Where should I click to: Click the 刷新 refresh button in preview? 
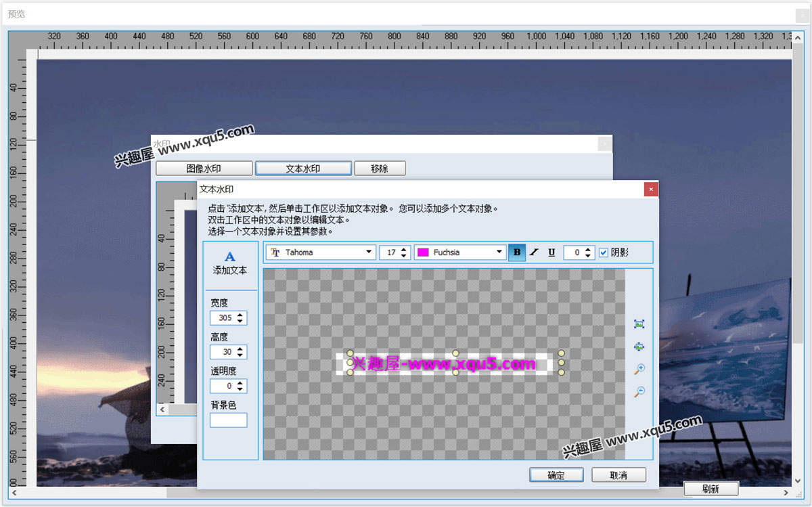click(x=710, y=489)
